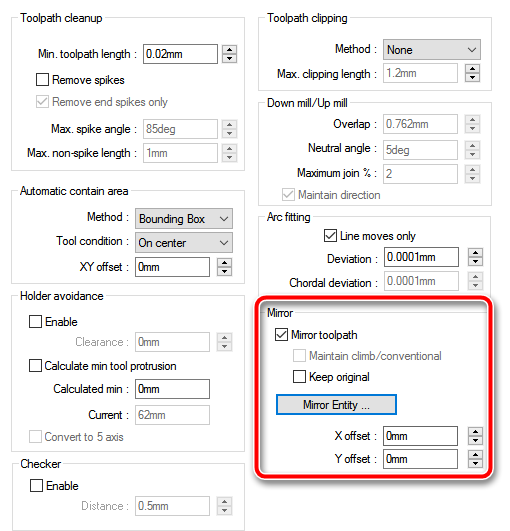Open the Bounding Box method dropdown
This screenshot has width=510, height=531.
pos(184,218)
